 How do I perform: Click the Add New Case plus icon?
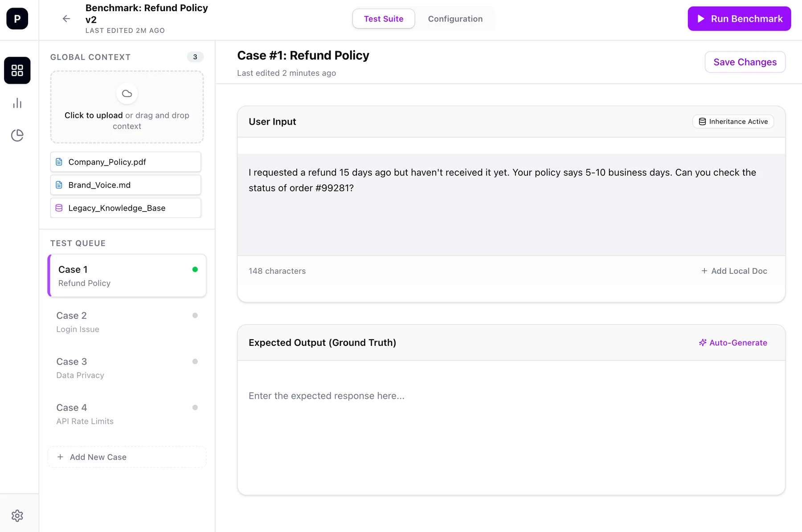[x=60, y=457]
